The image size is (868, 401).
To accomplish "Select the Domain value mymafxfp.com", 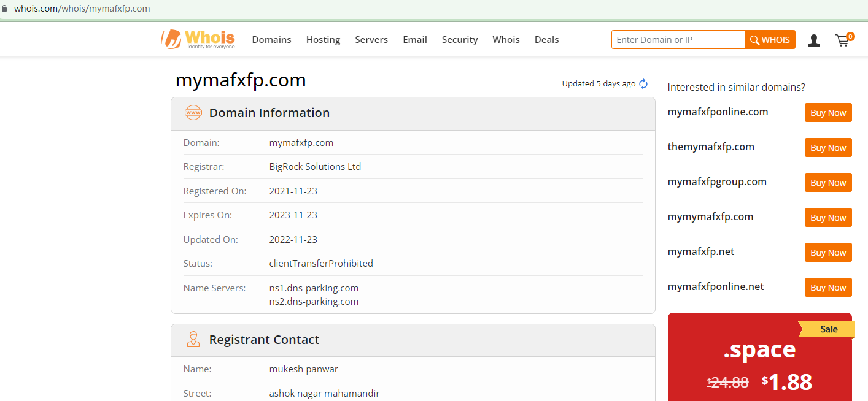I will click(301, 143).
